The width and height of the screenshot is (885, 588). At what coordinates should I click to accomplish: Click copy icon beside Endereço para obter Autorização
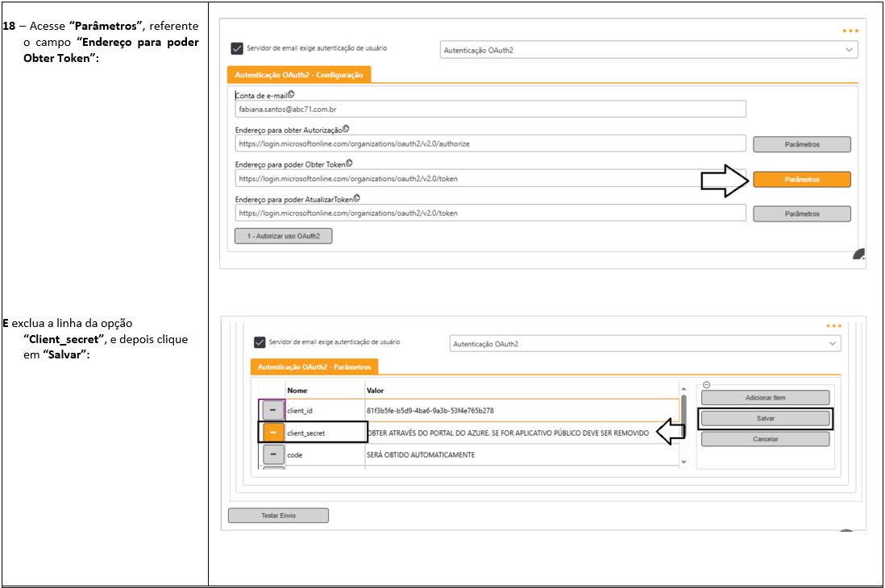point(346,129)
